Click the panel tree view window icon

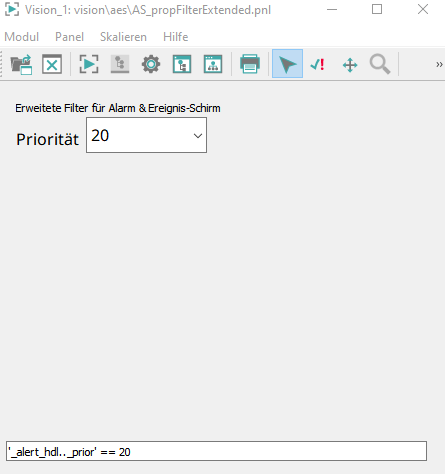(x=182, y=64)
